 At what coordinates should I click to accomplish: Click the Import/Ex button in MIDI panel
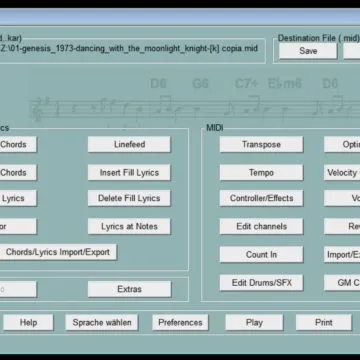point(342,255)
